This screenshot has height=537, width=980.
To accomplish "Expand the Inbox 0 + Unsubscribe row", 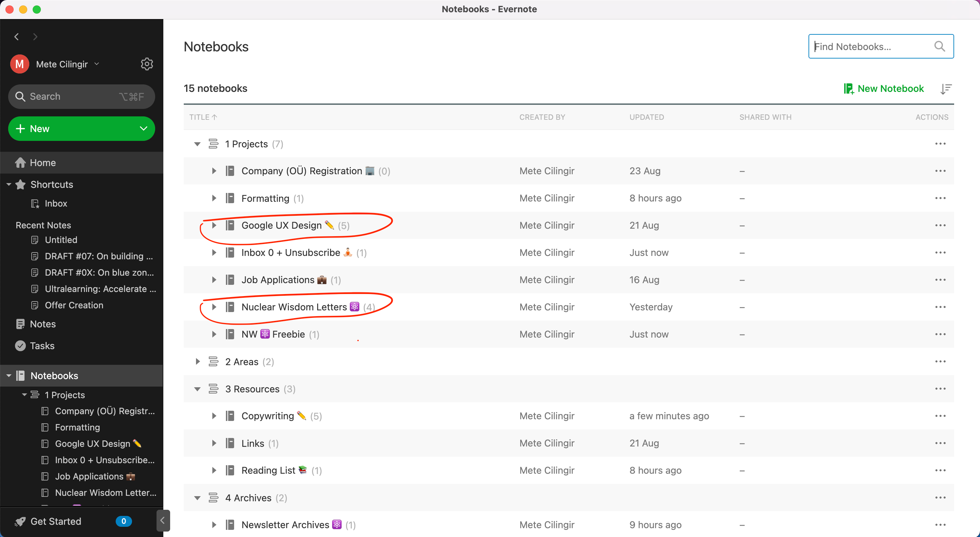I will 214,253.
